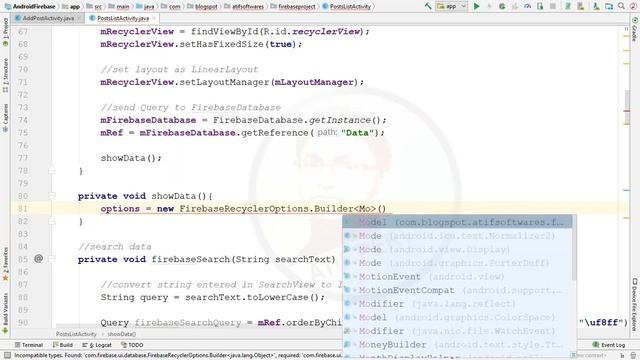Click PostsListActivity class in navigation bar

click(347, 7)
